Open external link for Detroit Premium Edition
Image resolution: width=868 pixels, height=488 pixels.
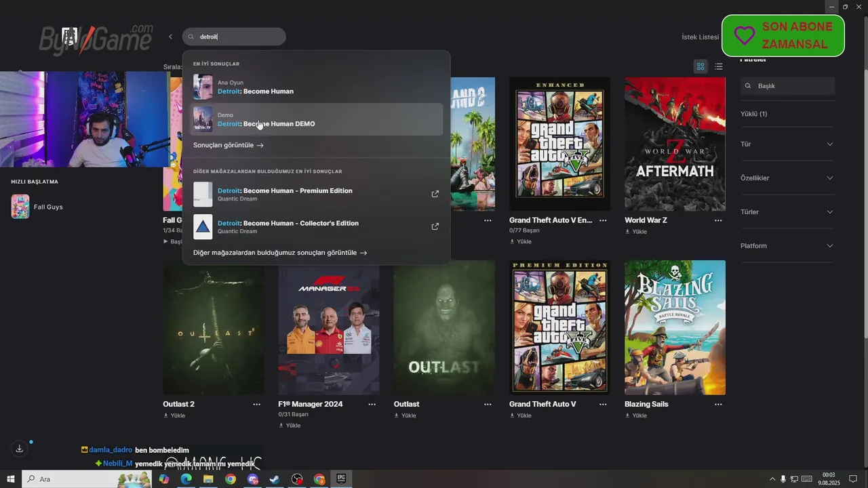[435, 194]
